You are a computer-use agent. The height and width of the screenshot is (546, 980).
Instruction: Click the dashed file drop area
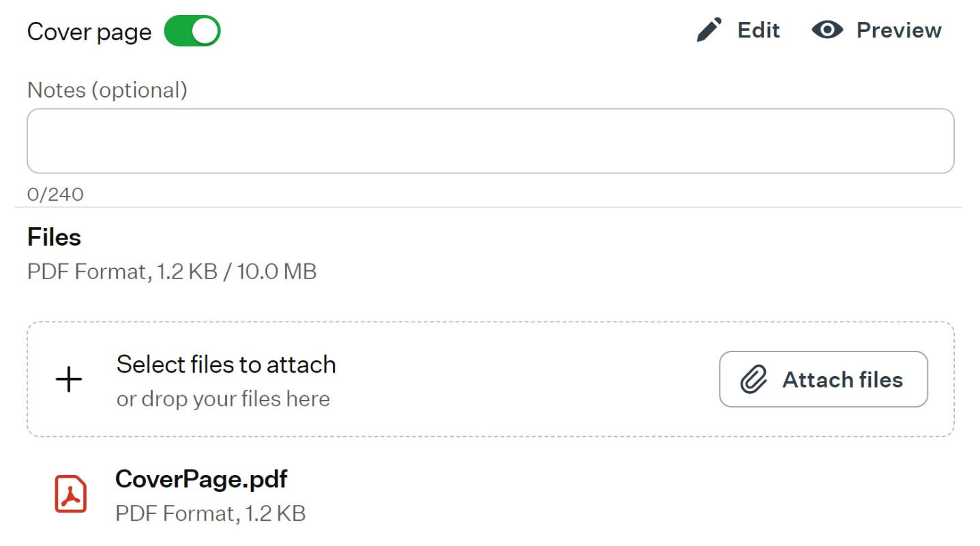490,379
